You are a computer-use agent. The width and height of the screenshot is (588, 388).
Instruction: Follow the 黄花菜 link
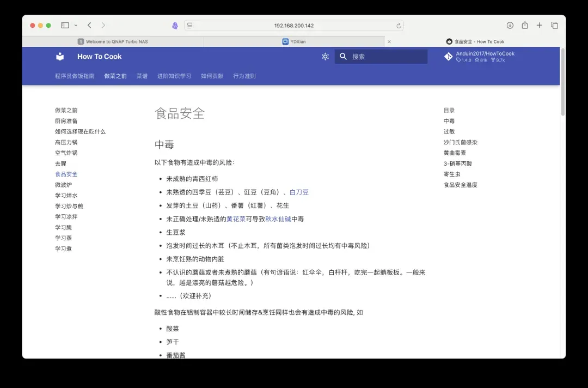point(236,219)
